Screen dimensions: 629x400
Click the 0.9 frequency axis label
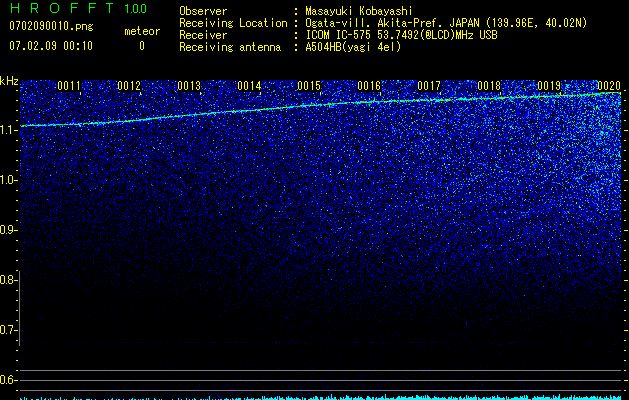tap(8, 230)
